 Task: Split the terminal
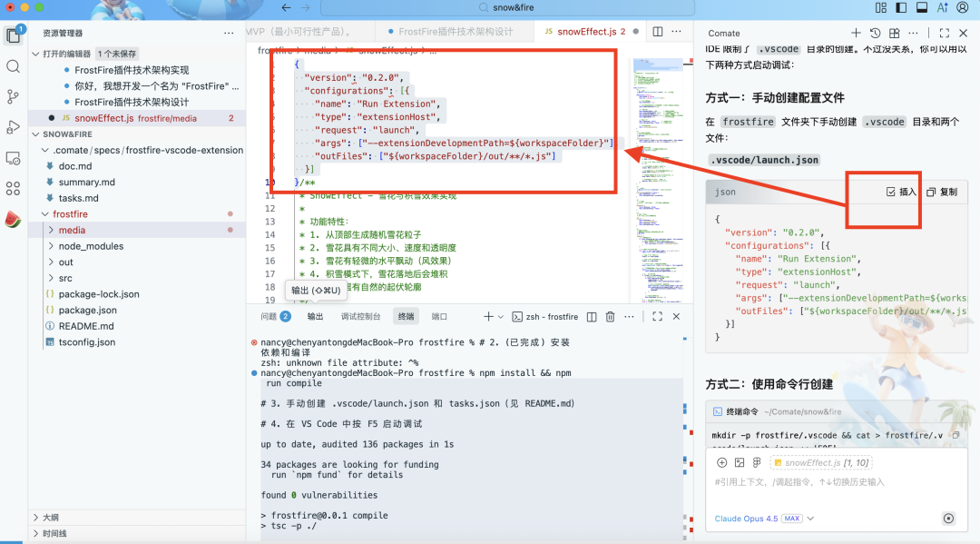[x=592, y=317]
